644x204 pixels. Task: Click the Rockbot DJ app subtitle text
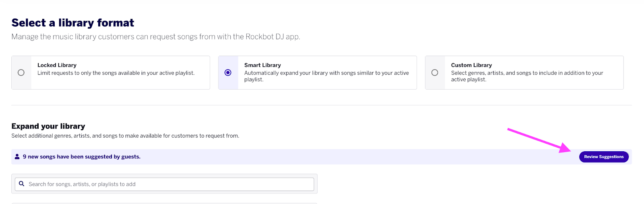point(156,37)
